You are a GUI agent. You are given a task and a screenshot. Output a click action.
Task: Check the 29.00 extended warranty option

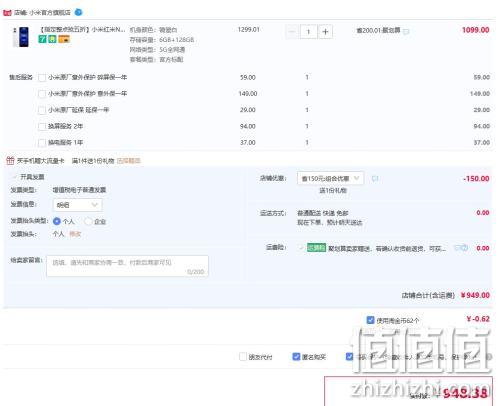click(42, 110)
